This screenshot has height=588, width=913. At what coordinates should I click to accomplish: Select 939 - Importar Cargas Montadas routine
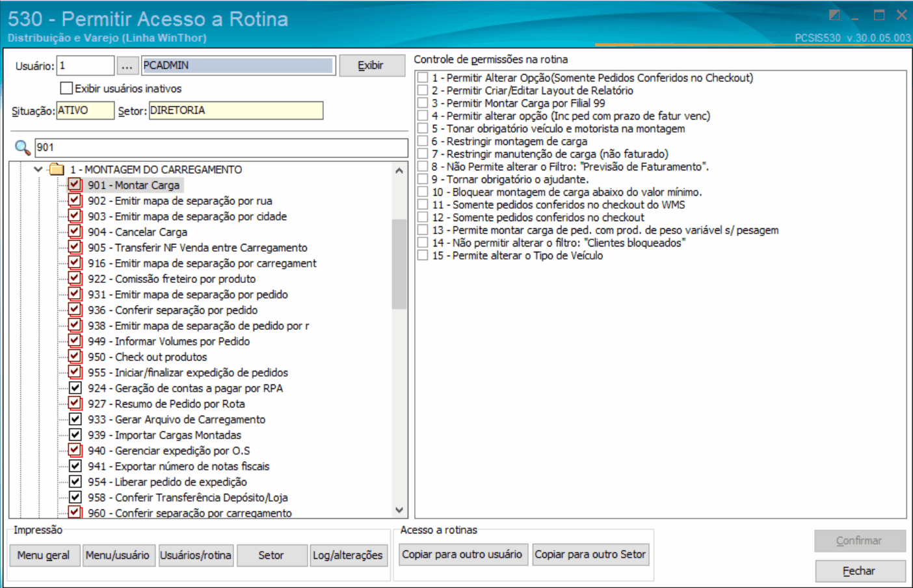[x=165, y=435]
